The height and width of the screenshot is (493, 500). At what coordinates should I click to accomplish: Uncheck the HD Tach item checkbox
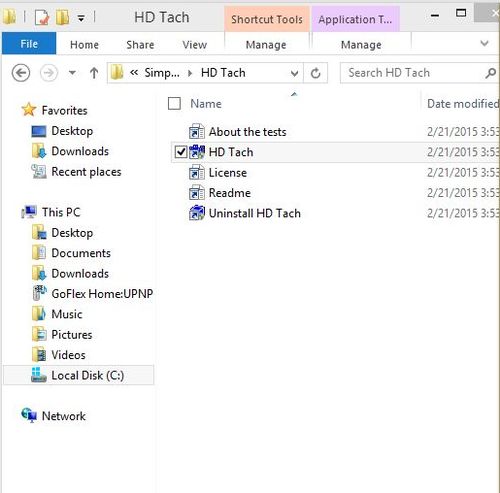181,152
